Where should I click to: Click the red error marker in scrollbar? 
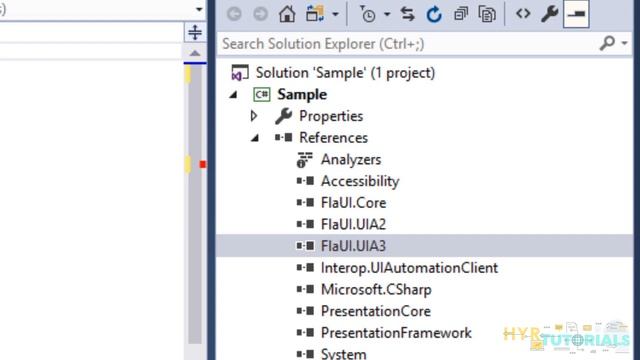(x=202, y=164)
